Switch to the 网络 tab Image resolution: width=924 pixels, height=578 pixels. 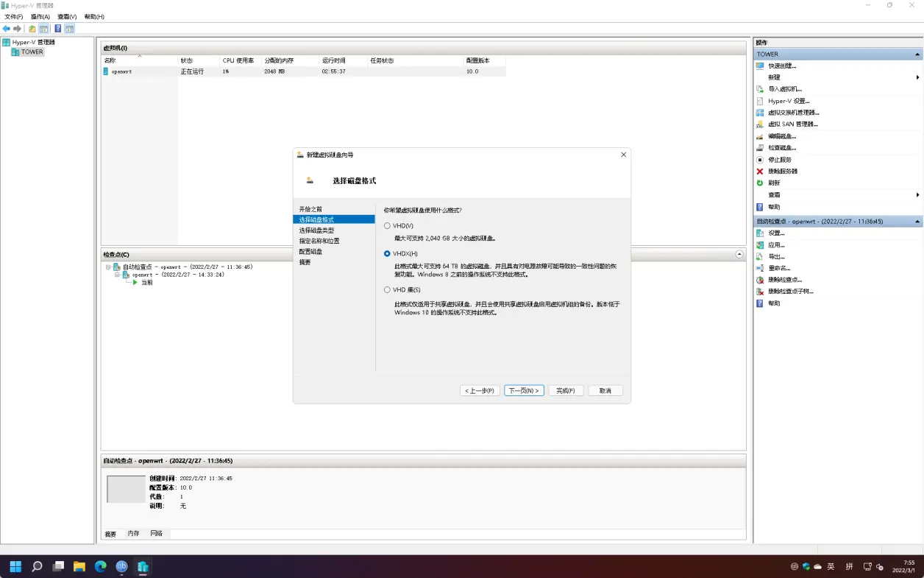[157, 534]
